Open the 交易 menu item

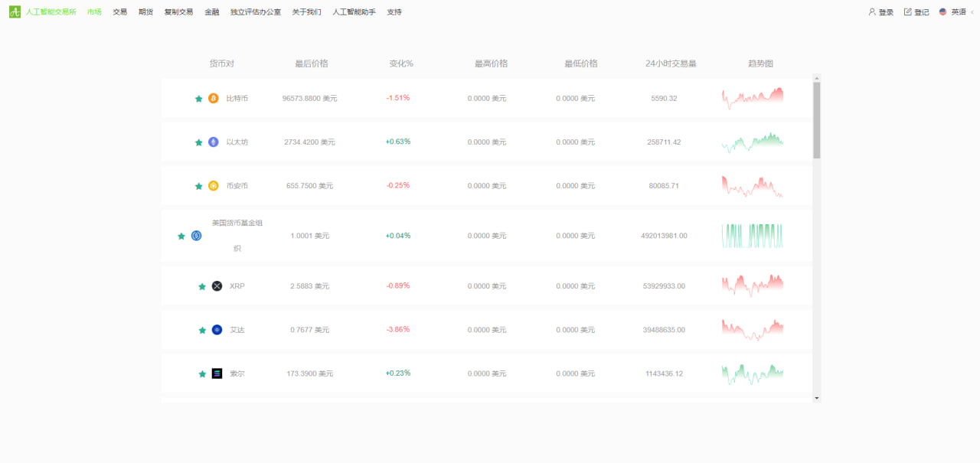pos(120,12)
